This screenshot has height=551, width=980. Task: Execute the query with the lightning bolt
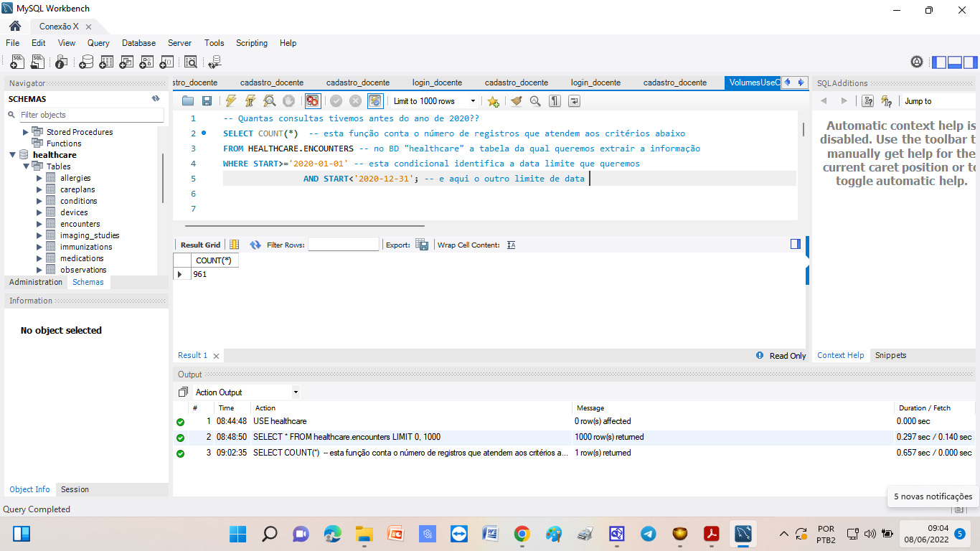pyautogui.click(x=230, y=101)
